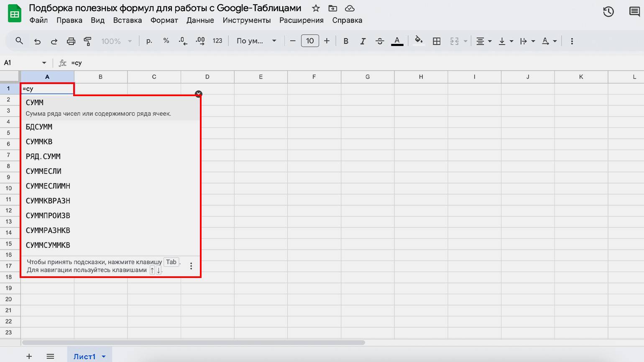This screenshot has height=362, width=644.
Task: Print the spreadsheet
Action: tap(71, 41)
